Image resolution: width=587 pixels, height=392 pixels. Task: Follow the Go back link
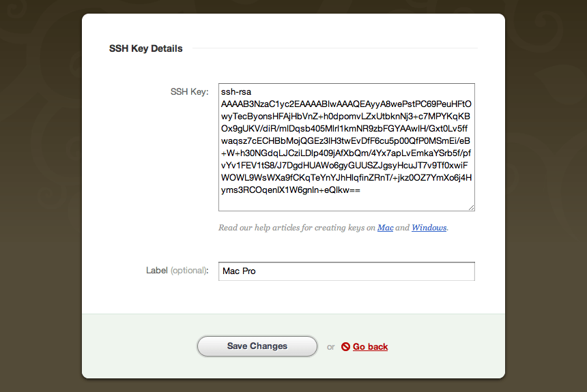click(x=370, y=347)
